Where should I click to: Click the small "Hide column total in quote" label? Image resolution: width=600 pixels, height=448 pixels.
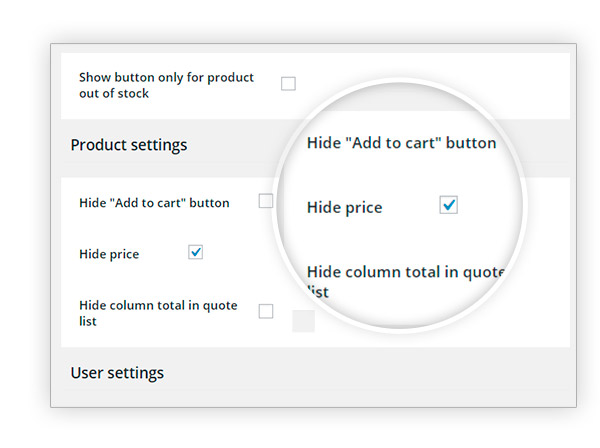pos(158,305)
